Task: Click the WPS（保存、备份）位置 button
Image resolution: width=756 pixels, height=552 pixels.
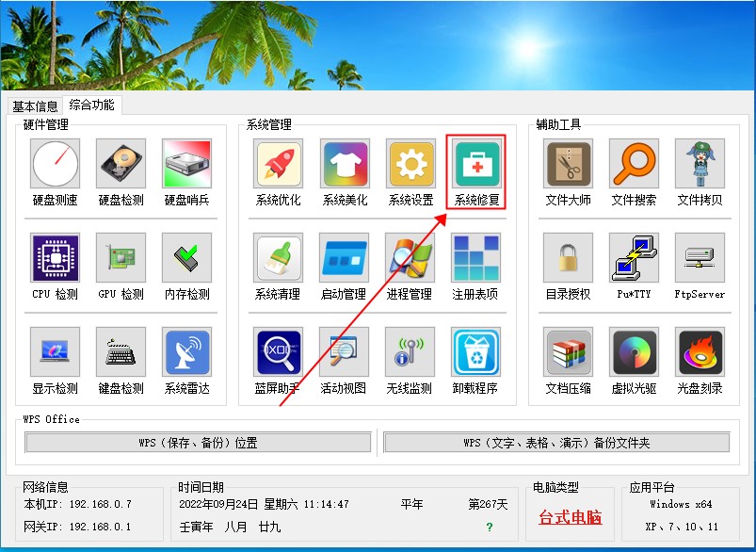Action: (x=198, y=443)
